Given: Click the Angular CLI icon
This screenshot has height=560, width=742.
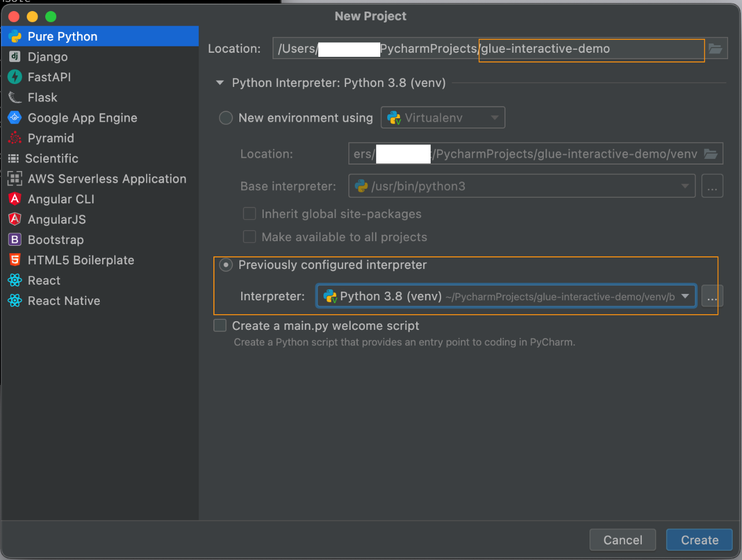Looking at the screenshot, I should point(15,199).
